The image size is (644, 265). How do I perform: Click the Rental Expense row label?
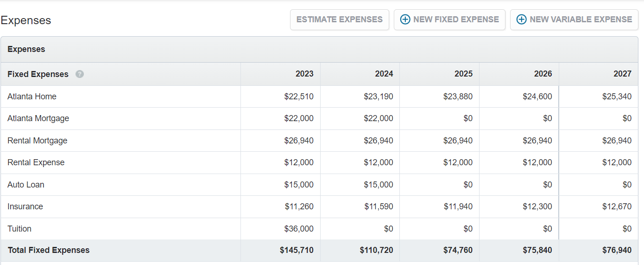pos(36,162)
